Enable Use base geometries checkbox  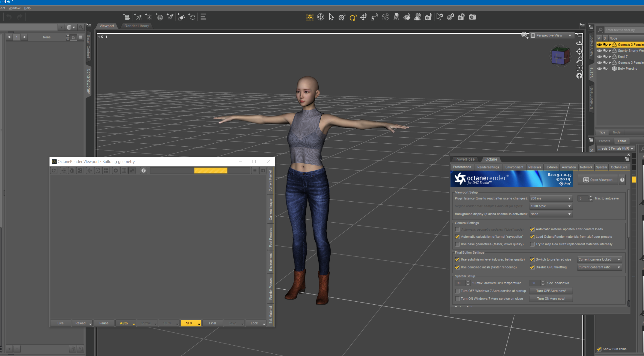[457, 244]
